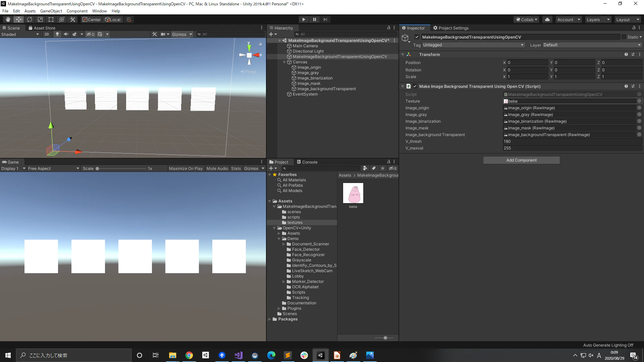Open the cloud services icon
The height and width of the screenshot is (362, 644).
click(x=547, y=19)
